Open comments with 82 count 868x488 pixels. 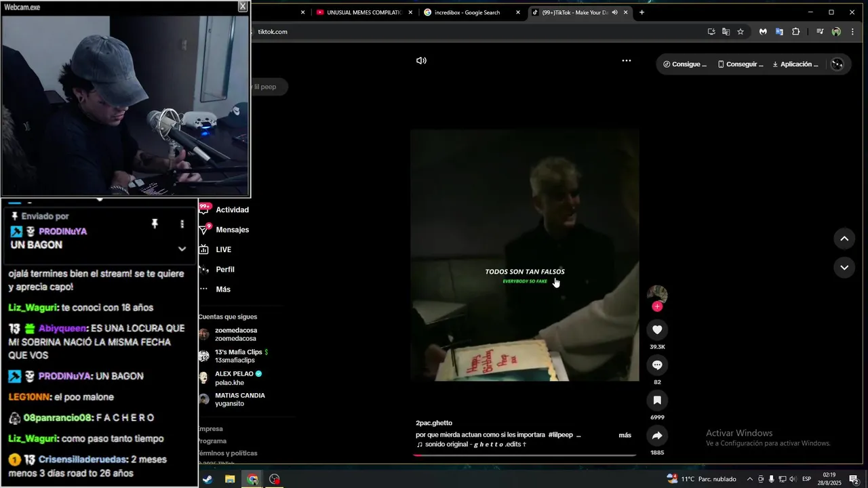point(657,365)
